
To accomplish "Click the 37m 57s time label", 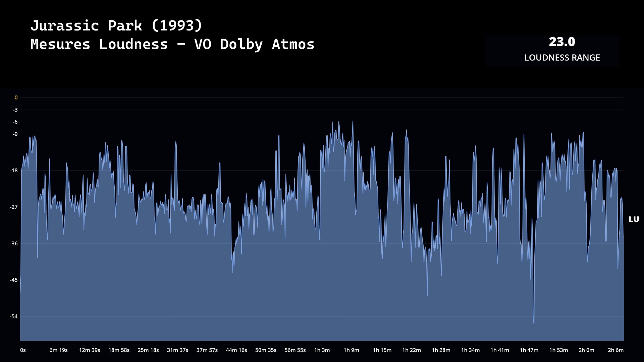I will (207, 350).
